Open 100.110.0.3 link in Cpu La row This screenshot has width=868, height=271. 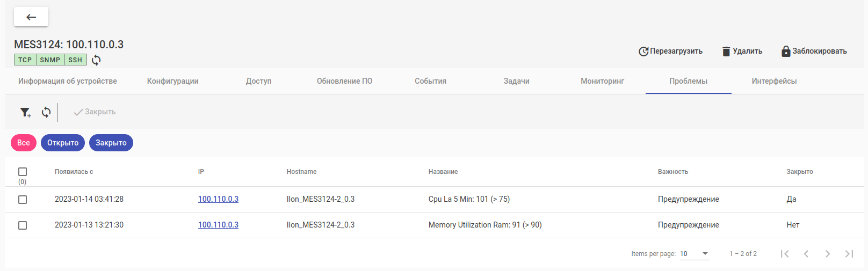[x=218, y=199]
